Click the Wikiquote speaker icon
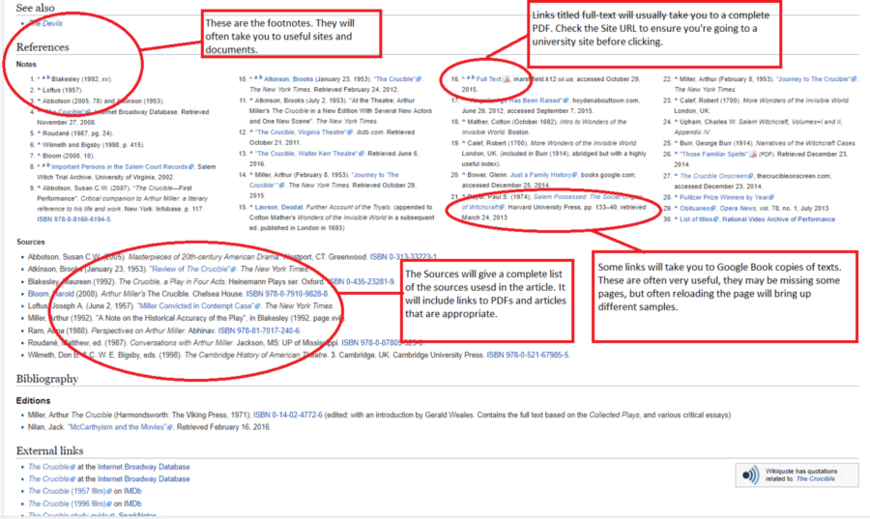This screenshot has width=870, height=519. 750,475
